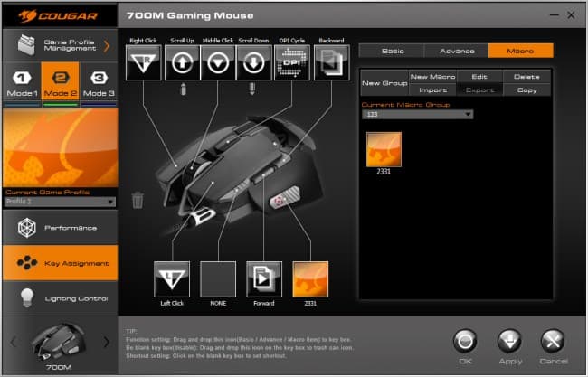
Task: Open the Key Assignment section
Action: point(60,263)
